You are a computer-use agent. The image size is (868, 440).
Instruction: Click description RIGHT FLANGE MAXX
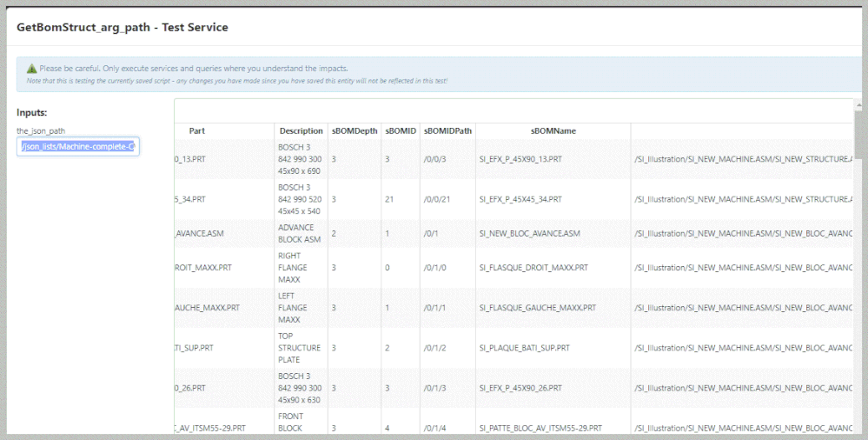[x=293, y=268]
